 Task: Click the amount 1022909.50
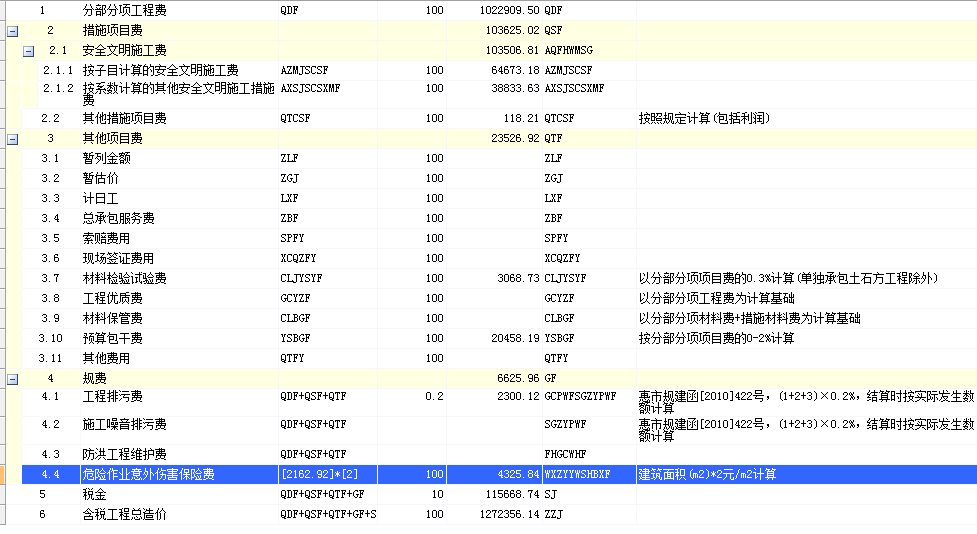509,11
